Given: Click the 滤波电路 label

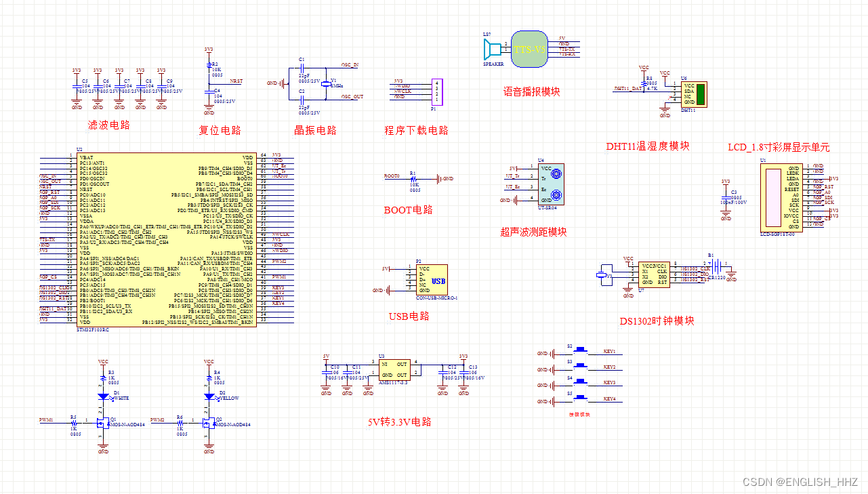Looking at the screenshot, I should [x=108, y=125].
